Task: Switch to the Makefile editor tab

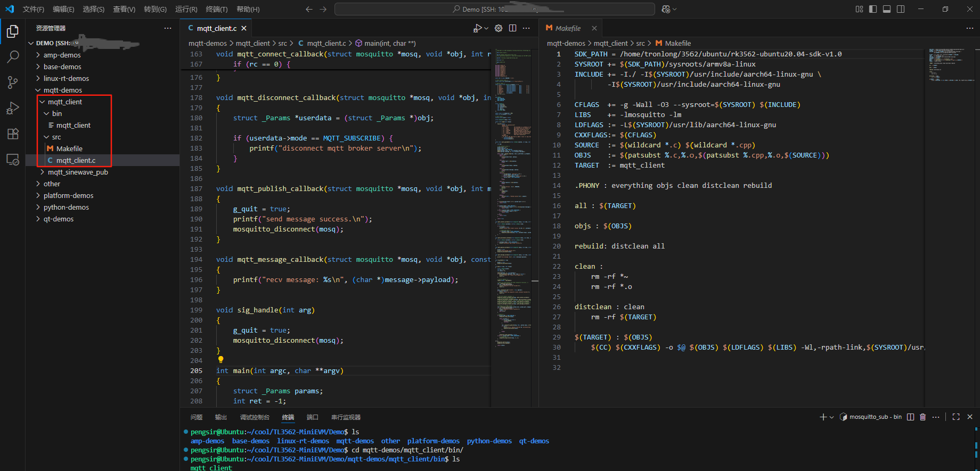Action: click(567, 28)
